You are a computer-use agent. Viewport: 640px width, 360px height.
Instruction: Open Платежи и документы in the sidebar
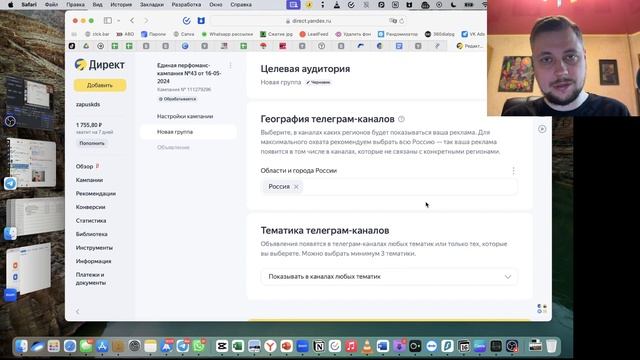91,279
